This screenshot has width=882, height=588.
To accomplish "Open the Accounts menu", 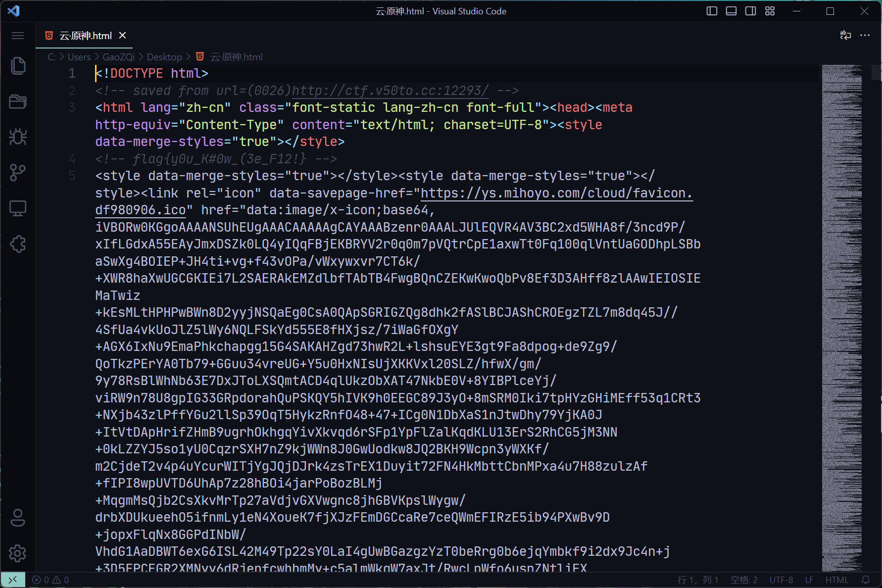I will (x=18, y=518).
